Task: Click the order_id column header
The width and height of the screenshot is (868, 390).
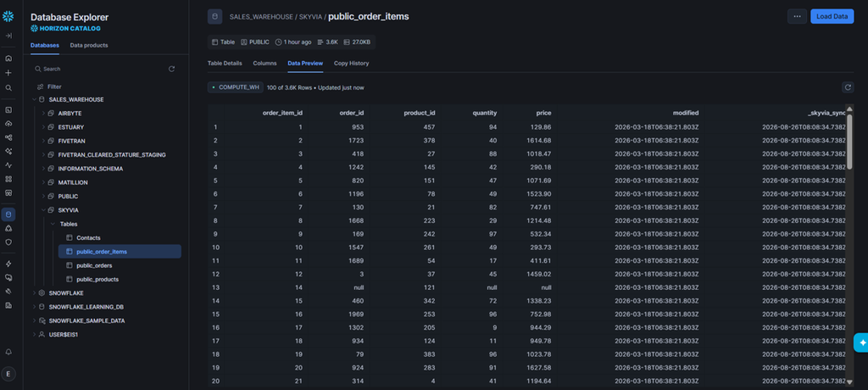Action: point(351,113)
